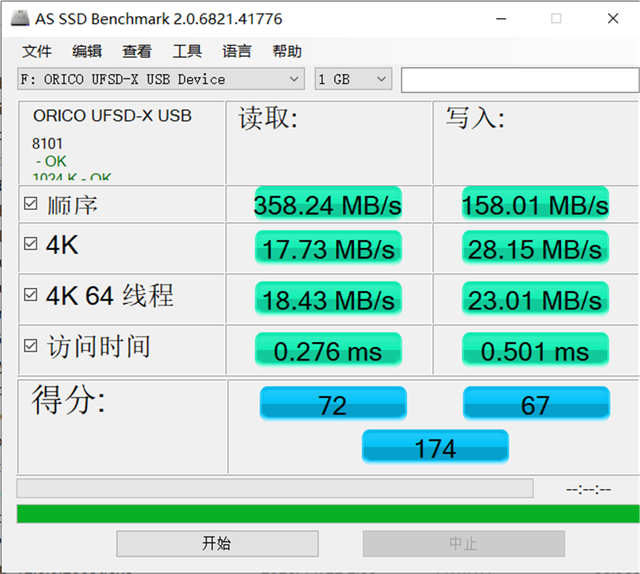Click the gray current-test progress bar
Screen dimensions: 640x574
coord(275,488)
